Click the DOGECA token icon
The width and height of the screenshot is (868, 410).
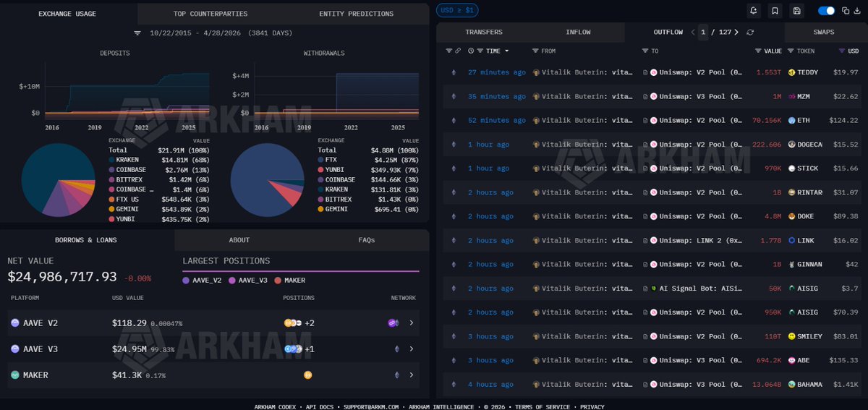click(792, 145)
